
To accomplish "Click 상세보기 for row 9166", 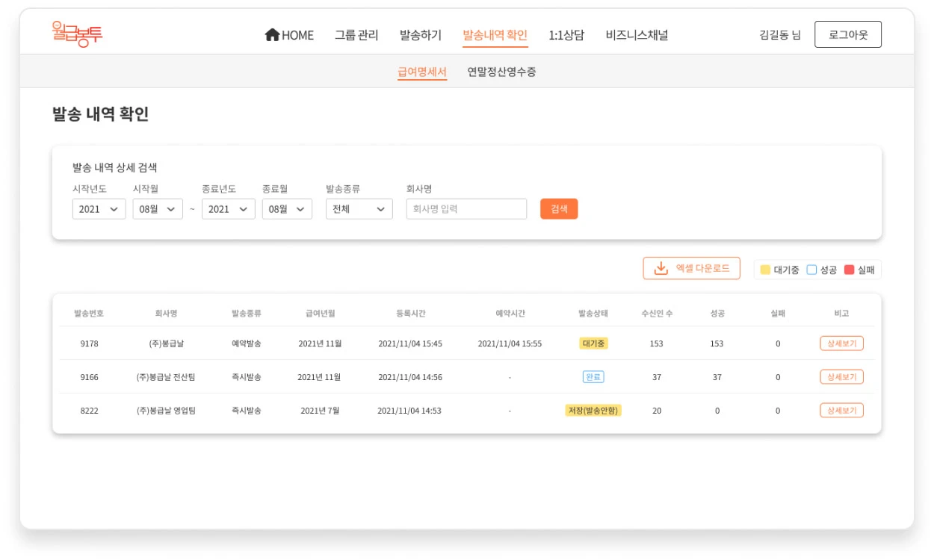I will 841,377.
